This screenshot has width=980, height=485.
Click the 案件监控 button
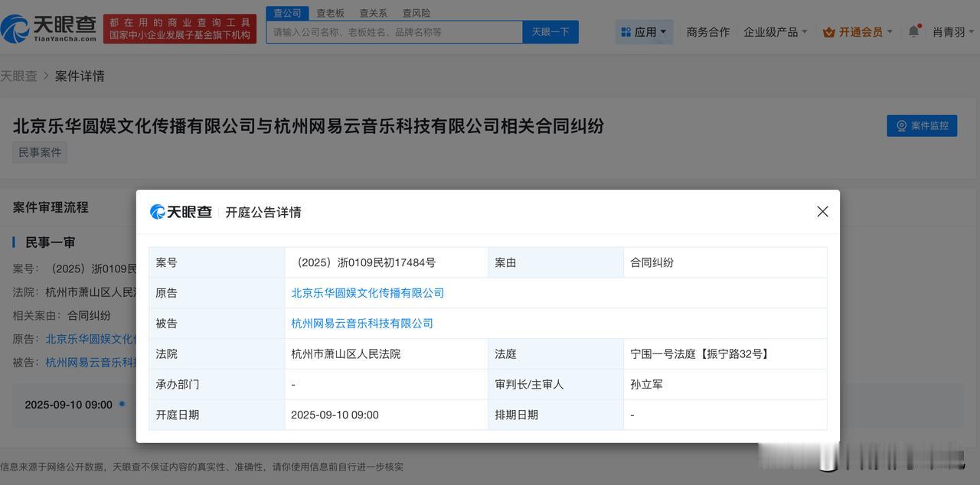pos(922,125)
